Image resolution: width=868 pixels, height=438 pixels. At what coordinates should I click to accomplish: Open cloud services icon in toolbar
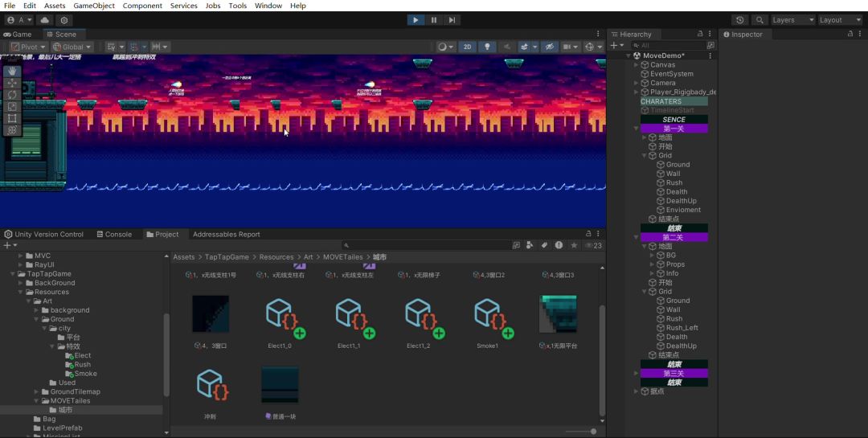[44, 20]
